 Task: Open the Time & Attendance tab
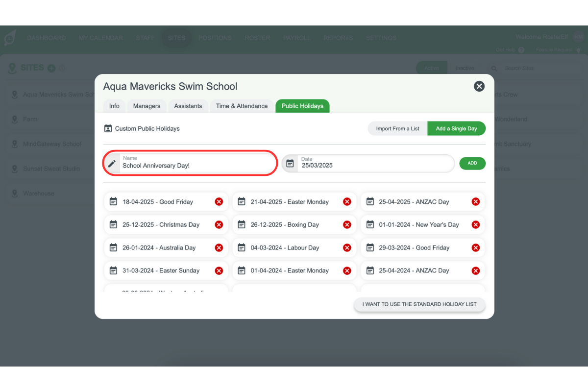point(242,106)
